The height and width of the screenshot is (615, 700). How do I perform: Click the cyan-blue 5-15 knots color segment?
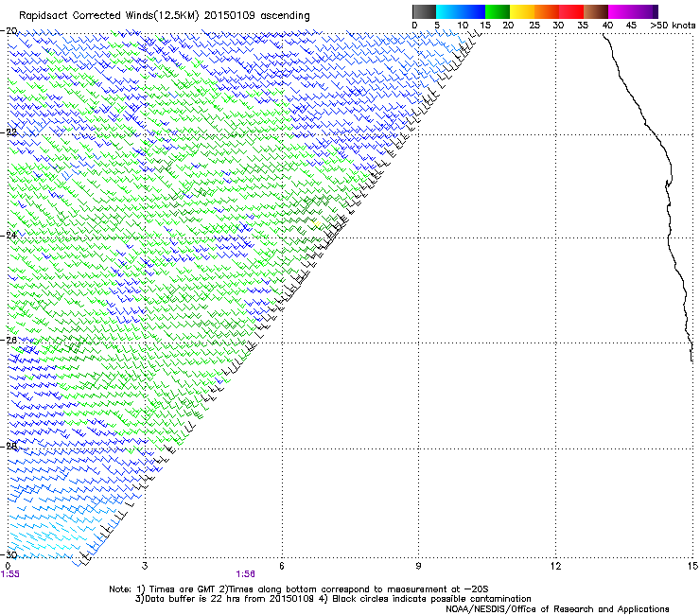pyautogui.click(x=461, y=11)
